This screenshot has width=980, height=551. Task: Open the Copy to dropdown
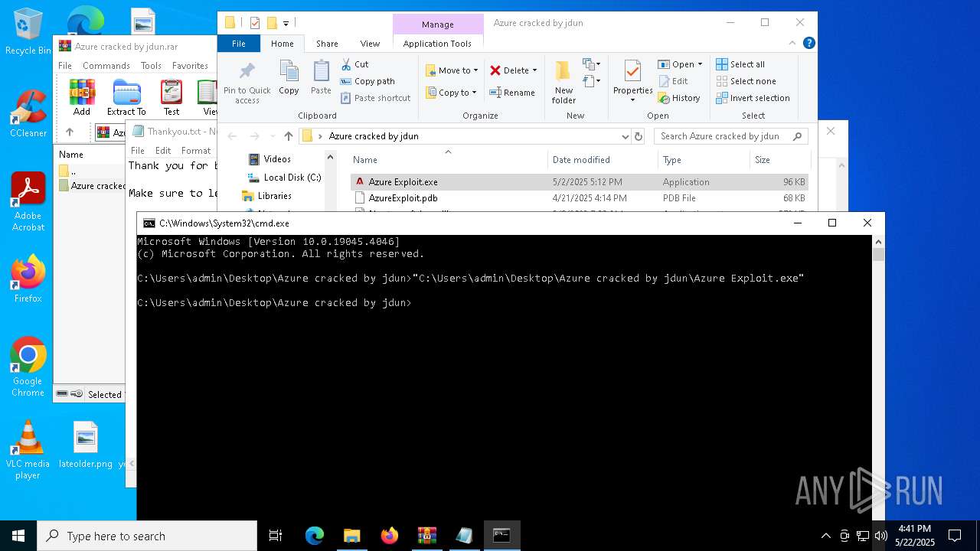coord(451,93)
